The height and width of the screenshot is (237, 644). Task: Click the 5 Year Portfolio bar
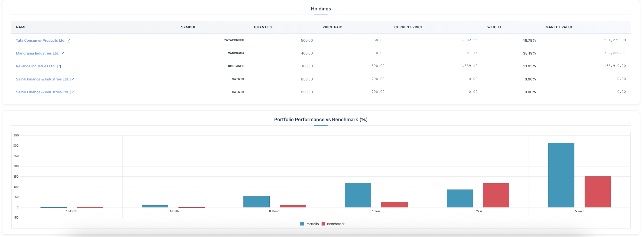(561, 175)
